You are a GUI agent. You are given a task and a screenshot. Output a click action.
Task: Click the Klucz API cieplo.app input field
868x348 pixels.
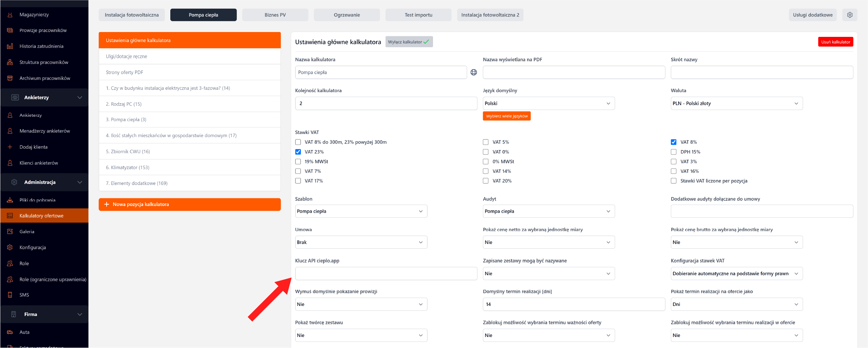(x=386, y=274)
